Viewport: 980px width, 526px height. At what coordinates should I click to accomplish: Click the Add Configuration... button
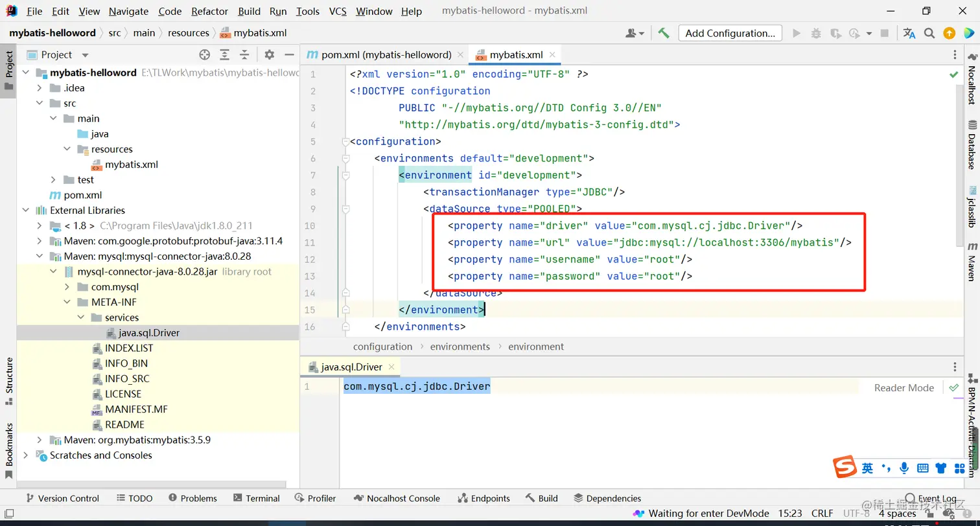point(730,33)
